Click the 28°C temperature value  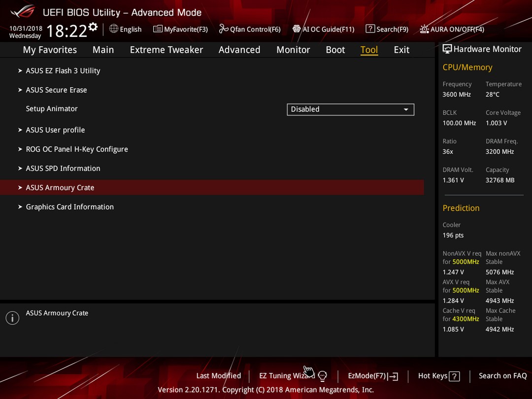point(492,94)
